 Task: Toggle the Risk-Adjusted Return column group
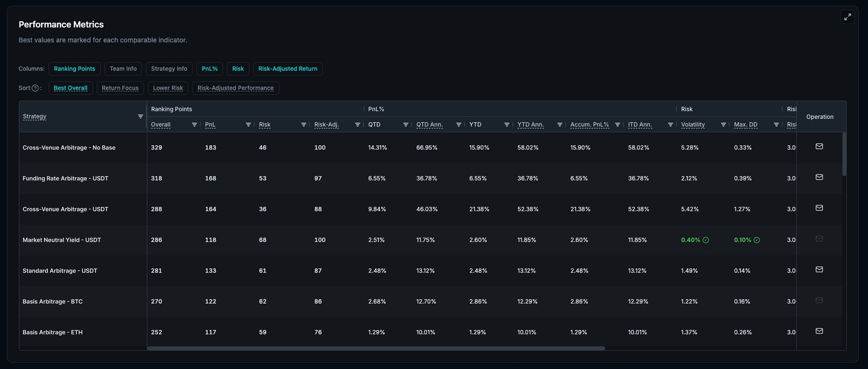point(288,69)
